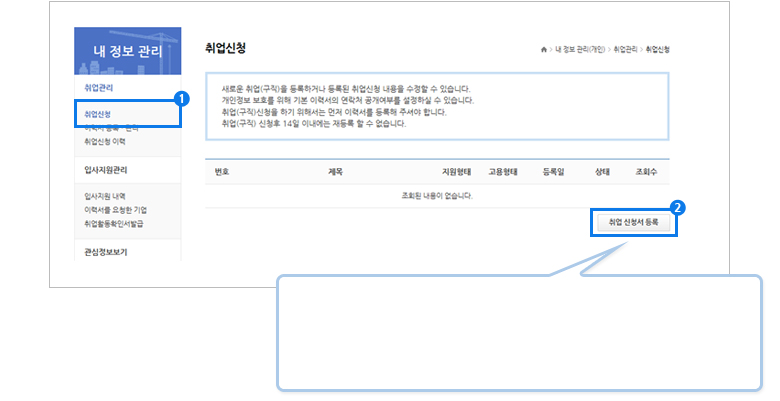
Task: Click the 내 정보 관리(개인) breadcrumb link
Action: [x=581, y=49]
